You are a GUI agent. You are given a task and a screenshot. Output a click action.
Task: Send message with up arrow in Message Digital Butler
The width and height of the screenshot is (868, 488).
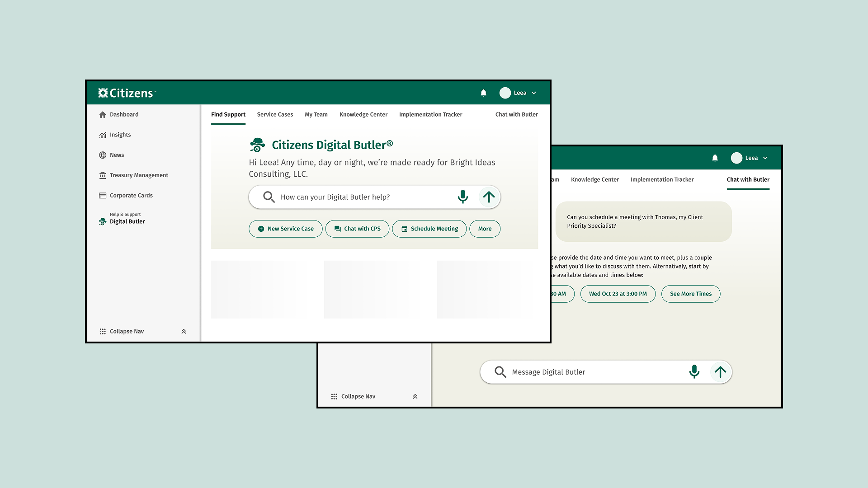[x=720, y=372]
